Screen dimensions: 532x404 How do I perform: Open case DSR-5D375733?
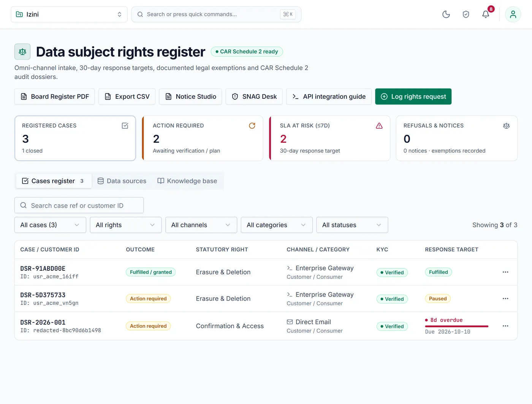coord(43,295)
